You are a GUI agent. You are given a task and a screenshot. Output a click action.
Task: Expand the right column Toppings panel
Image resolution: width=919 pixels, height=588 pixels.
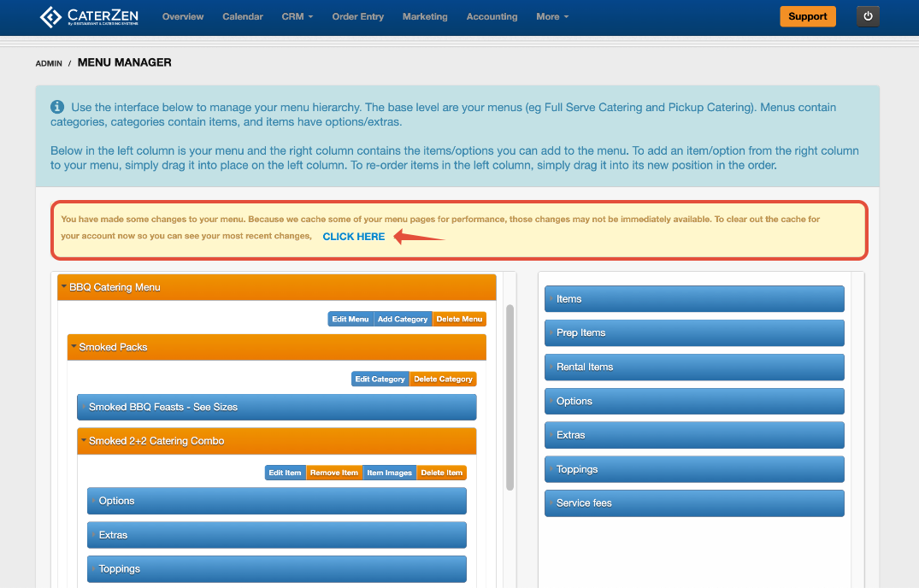point(694,469)
